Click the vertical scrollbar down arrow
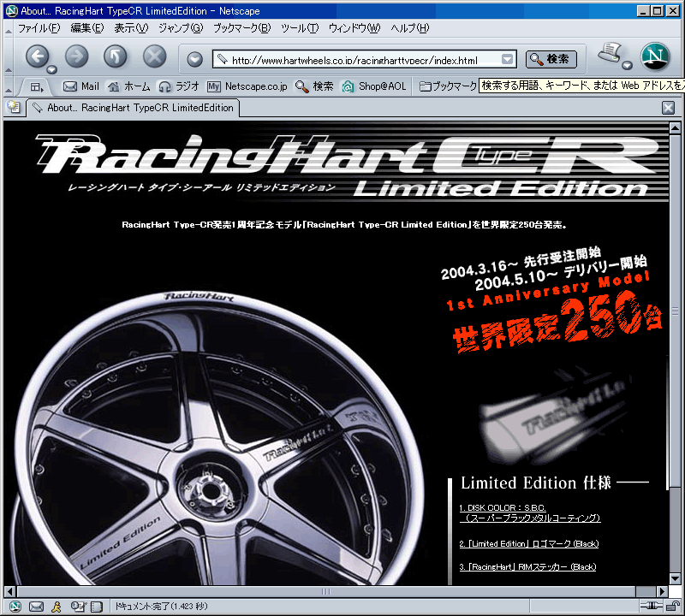Viewport: 685px width, 616px height. point(675,579)
